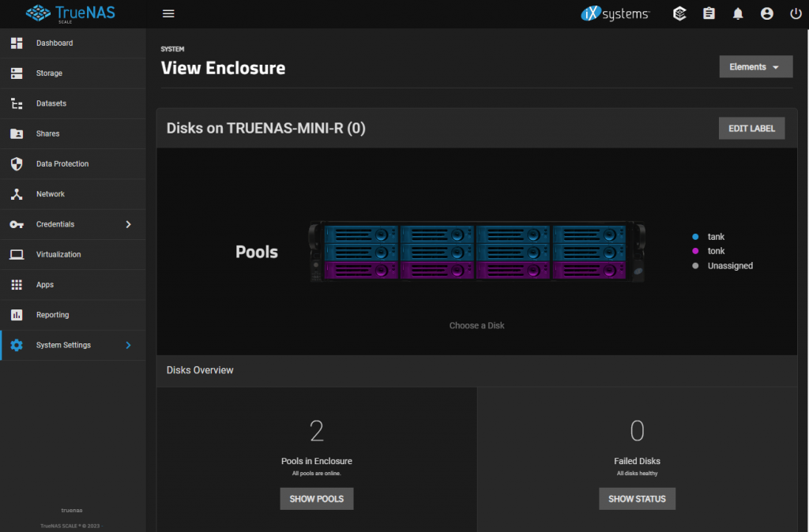809x532 pixels.
Task: Click the Data Protection shield icon
Action: [x=17, y=164]
